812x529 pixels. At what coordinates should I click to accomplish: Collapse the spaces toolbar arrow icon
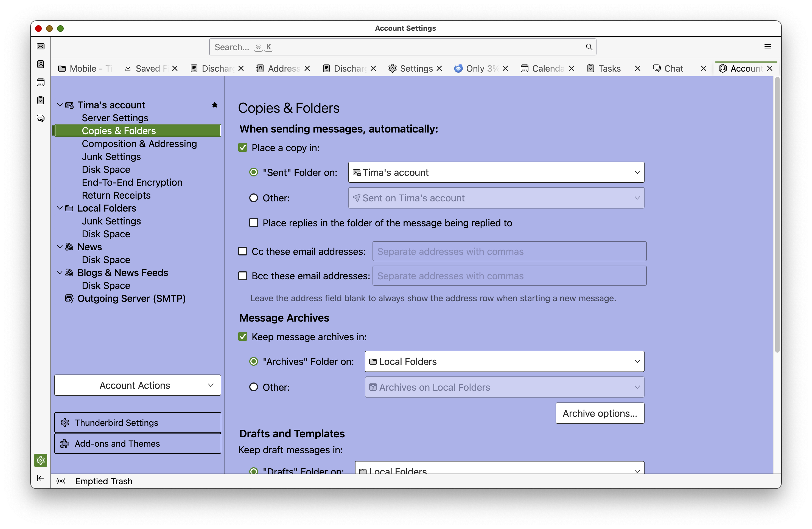click(x=41, y=478)
